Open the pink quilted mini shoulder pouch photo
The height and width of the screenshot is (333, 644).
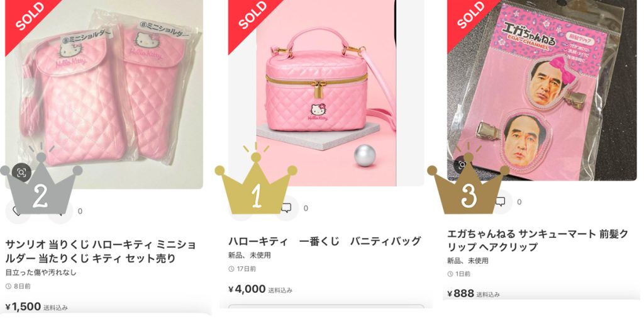pyautogui.click(x=104, y=94)
